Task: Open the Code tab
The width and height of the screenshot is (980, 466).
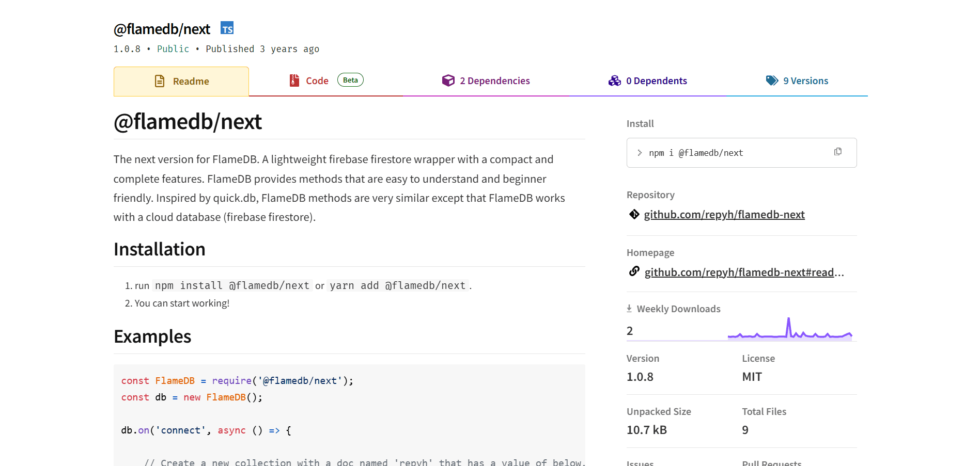Action: click(317, 81)
